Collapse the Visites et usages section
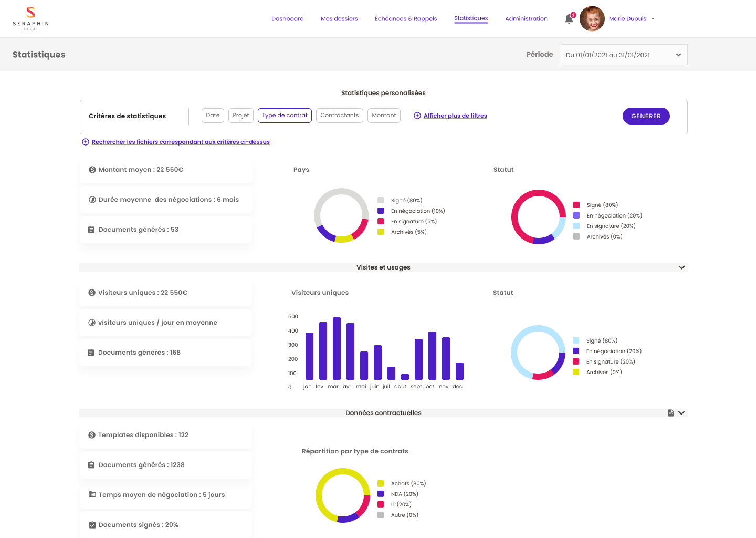 point(681,267)
